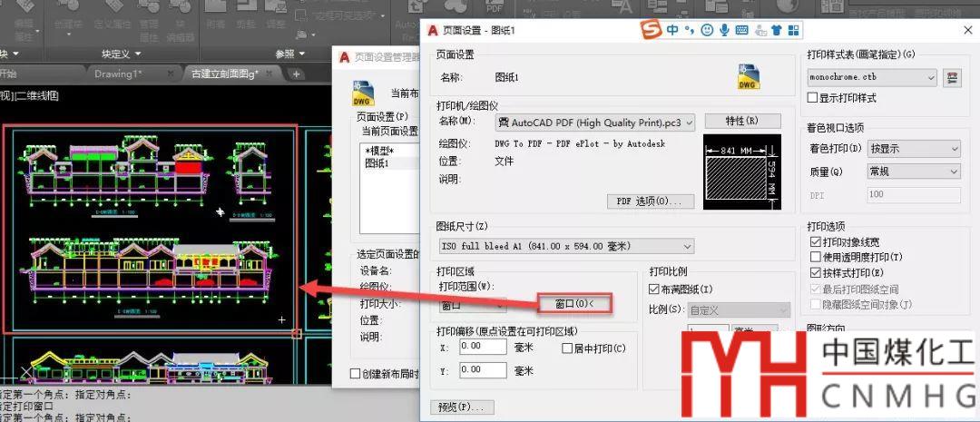
Task: Click the Sogou skin shirt icon
Action: 776,30
